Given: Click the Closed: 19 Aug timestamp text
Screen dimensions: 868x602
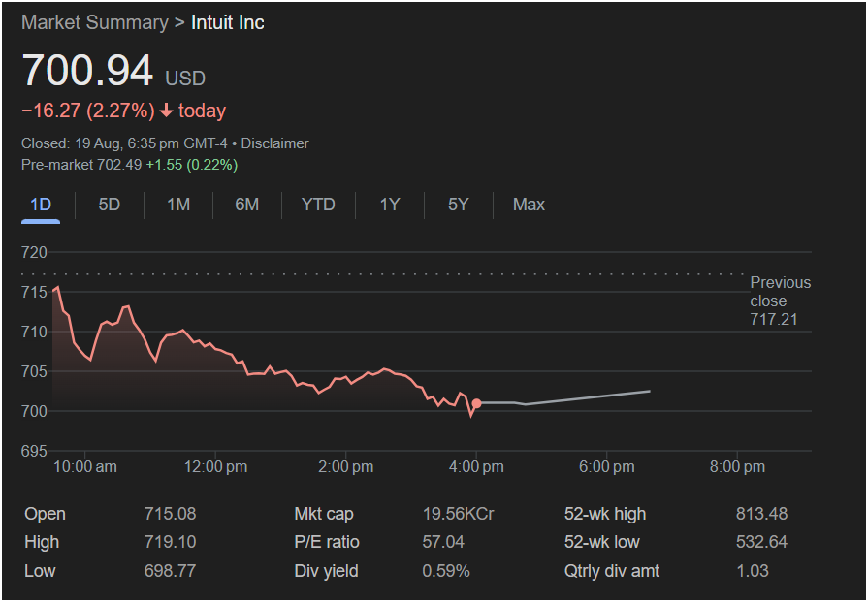Looking at the screenshot, I should (x=124, y=143).
